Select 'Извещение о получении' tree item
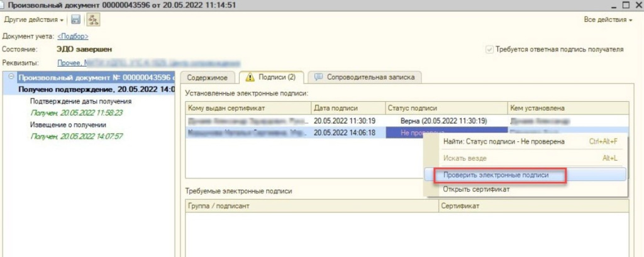Screen dimensions: 644x257 (65, 124)
